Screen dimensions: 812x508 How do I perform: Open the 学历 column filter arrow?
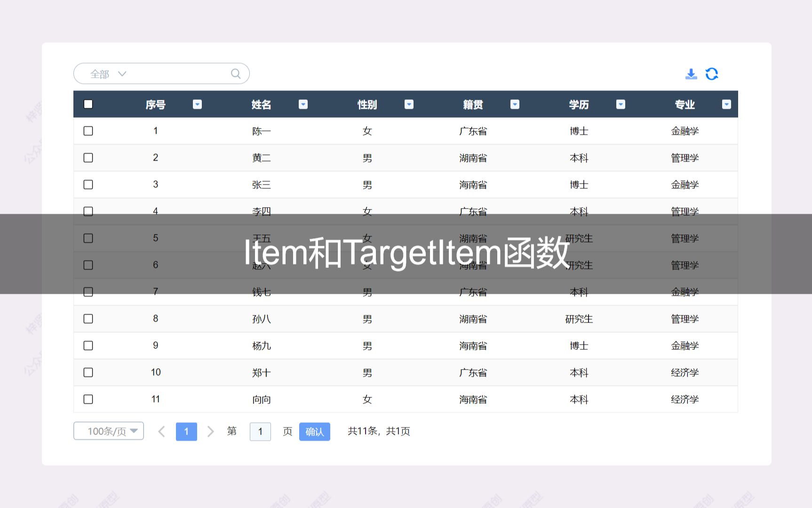(x=621, y=105)
